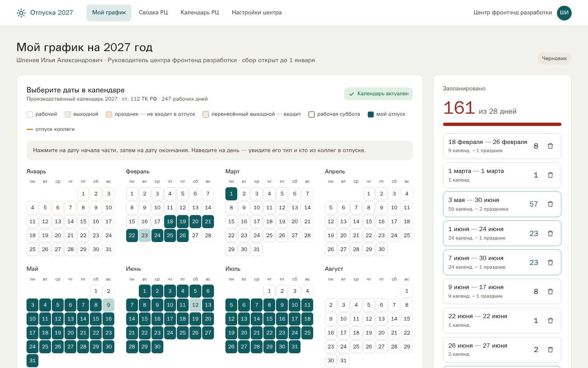Switch to Мой график tab
Screen dimensions: 588x368
tap(109, 13)
